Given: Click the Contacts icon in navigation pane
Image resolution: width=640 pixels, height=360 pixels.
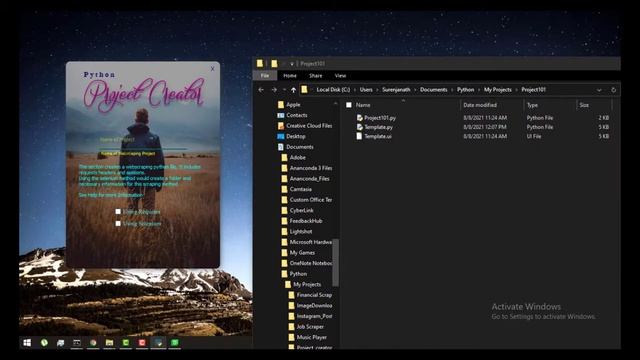Looking at the screenshot, I should click(281, 115).
